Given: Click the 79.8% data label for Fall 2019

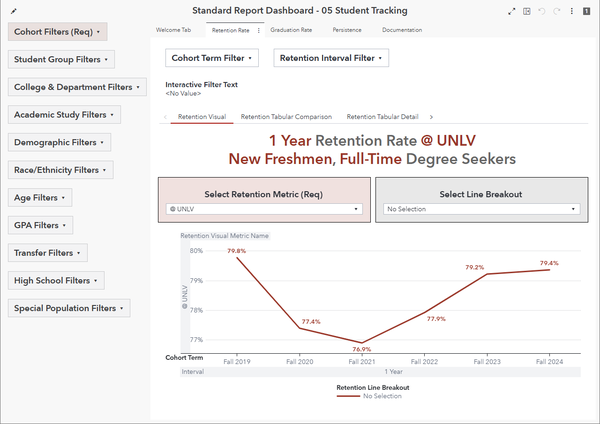Looking at the screenshot, I should click(236, 251).
